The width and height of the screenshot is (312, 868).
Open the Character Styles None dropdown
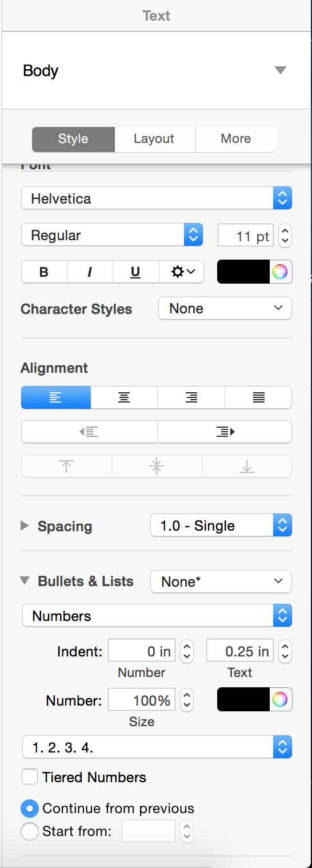click(x=225, y=308)
